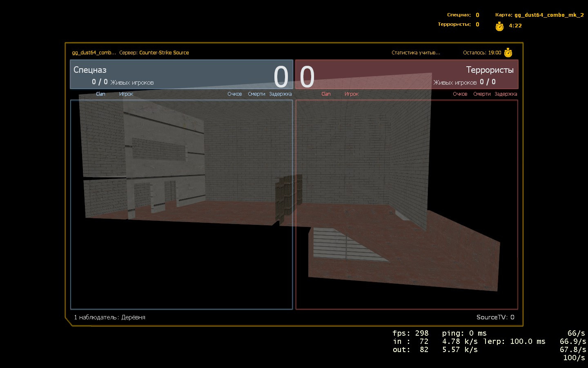Click the 4.78 k/s incoming rate
588x368 pixels.
click(460, 341)
